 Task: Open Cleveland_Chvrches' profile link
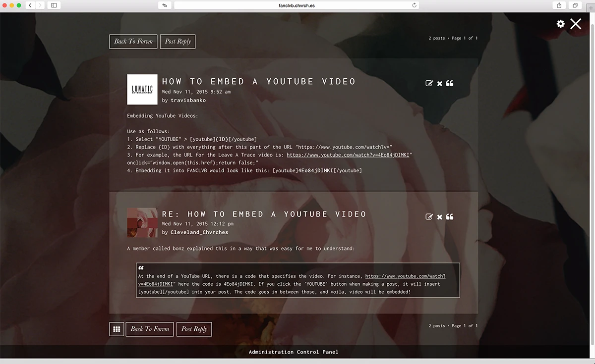[x=199, y=232]
